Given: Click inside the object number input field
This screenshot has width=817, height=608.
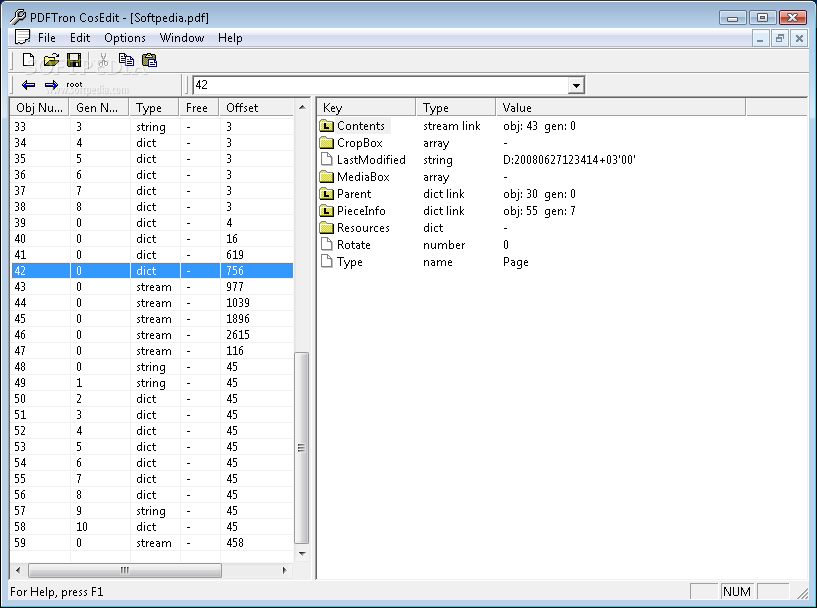Looking at the screenshot, I should (380, 85).
